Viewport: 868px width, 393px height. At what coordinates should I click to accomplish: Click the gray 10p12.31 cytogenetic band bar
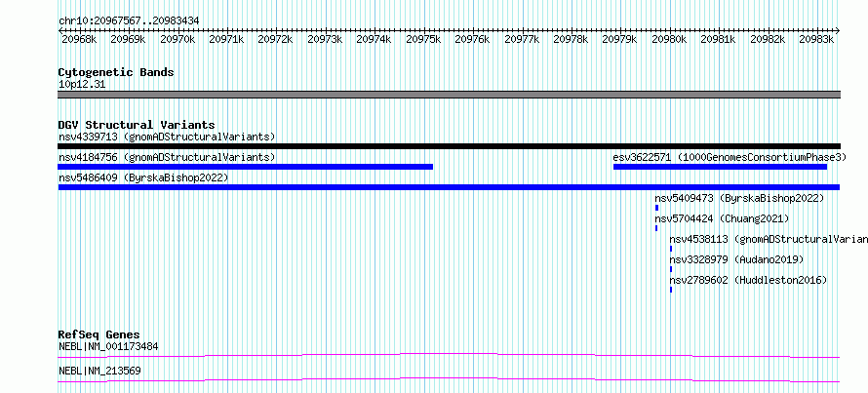coord(449,95)
